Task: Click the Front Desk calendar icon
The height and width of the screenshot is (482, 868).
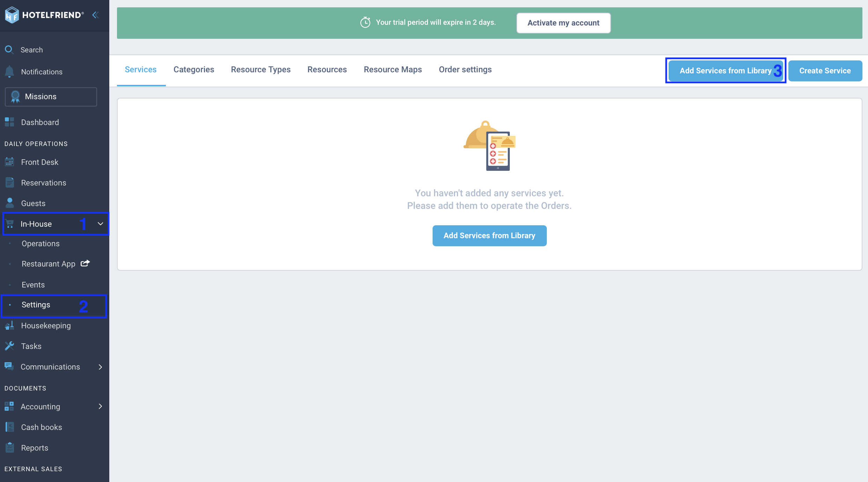Action: pyautogui.click(x=9, y=162)
